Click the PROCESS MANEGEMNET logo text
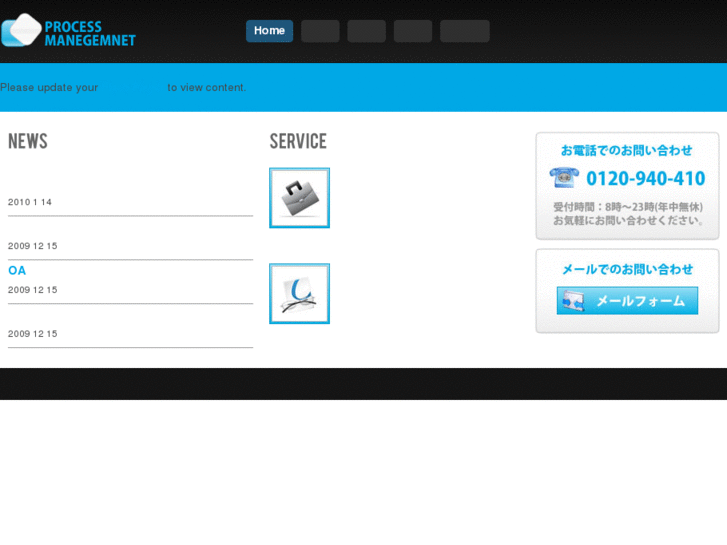This screenshot has width=727, height=545. 90,33
